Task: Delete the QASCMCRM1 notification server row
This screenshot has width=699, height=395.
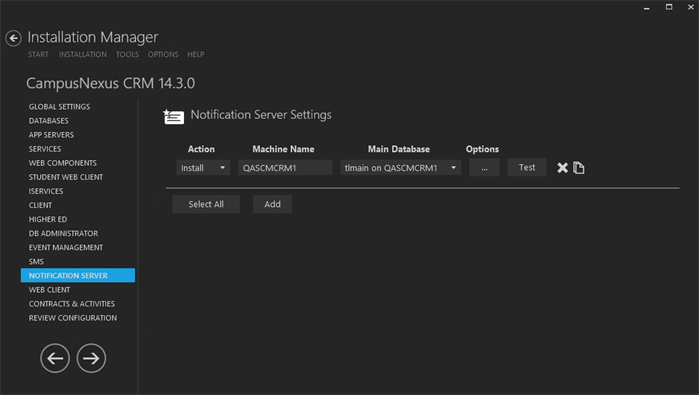Action: tap(563, 168)
